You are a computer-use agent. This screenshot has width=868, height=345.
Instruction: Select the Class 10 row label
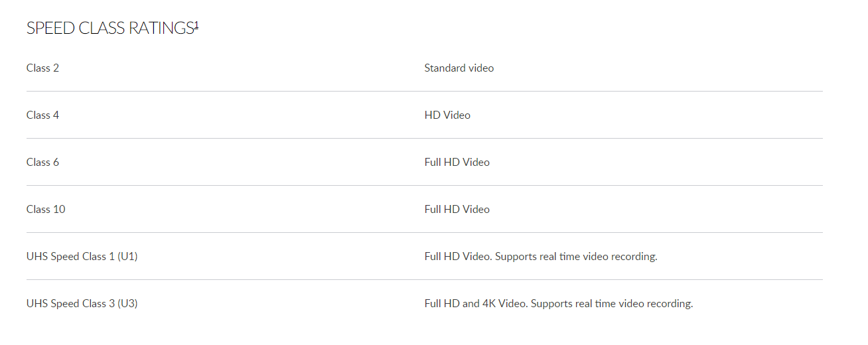pyautogui.click(x=46, y=209)
